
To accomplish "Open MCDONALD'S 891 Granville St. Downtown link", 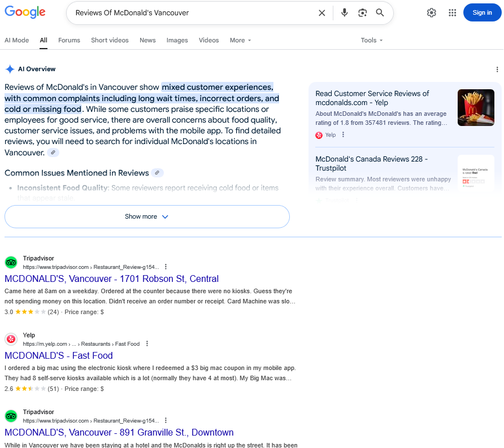I will point(119,432).
